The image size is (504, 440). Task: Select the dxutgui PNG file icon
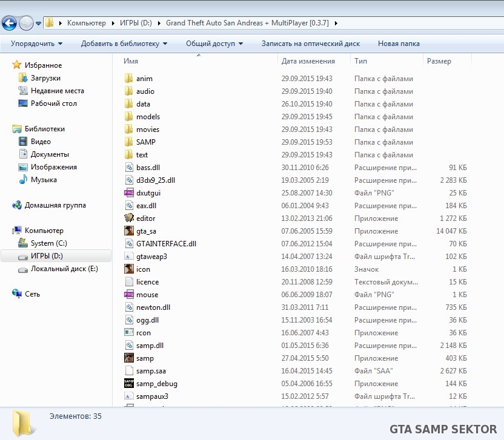129,192
